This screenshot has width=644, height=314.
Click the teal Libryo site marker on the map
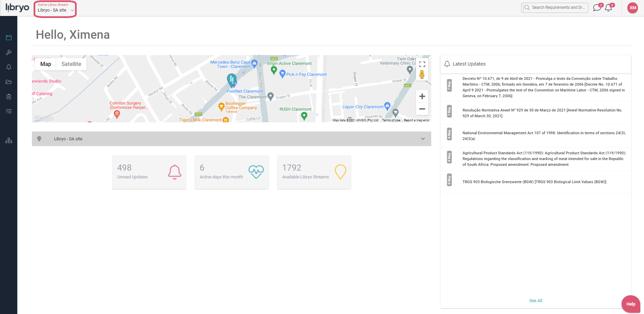pos(232,80)
